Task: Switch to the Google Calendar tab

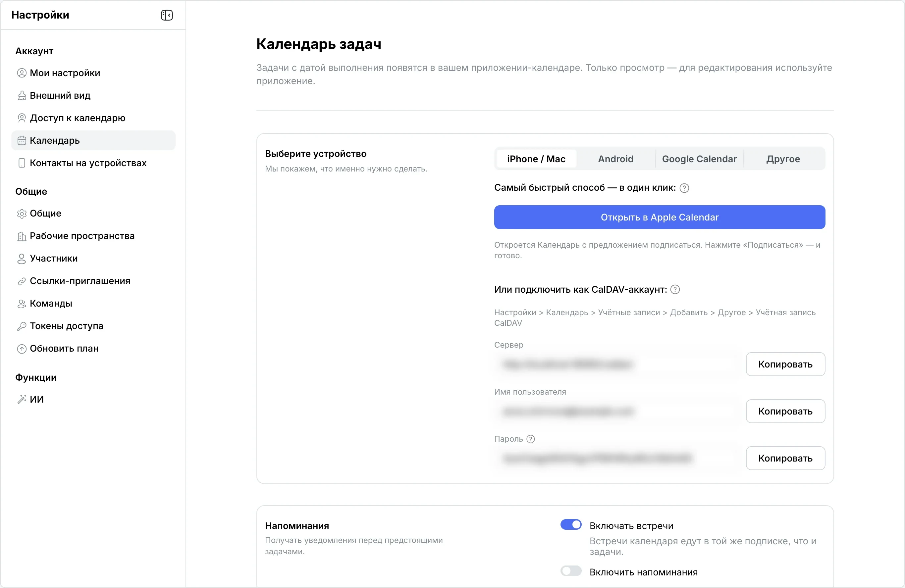Action: coord(699,159)
